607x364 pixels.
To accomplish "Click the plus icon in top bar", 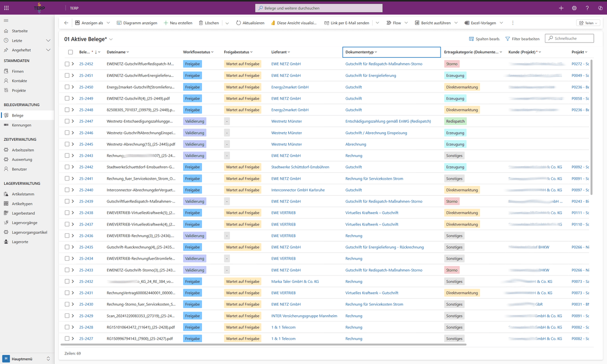I will tap(561, 8).
